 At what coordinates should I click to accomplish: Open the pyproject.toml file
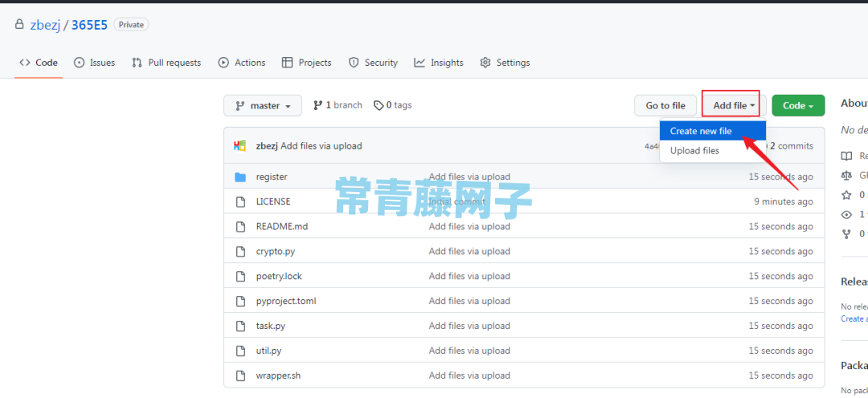click(286, 302)
